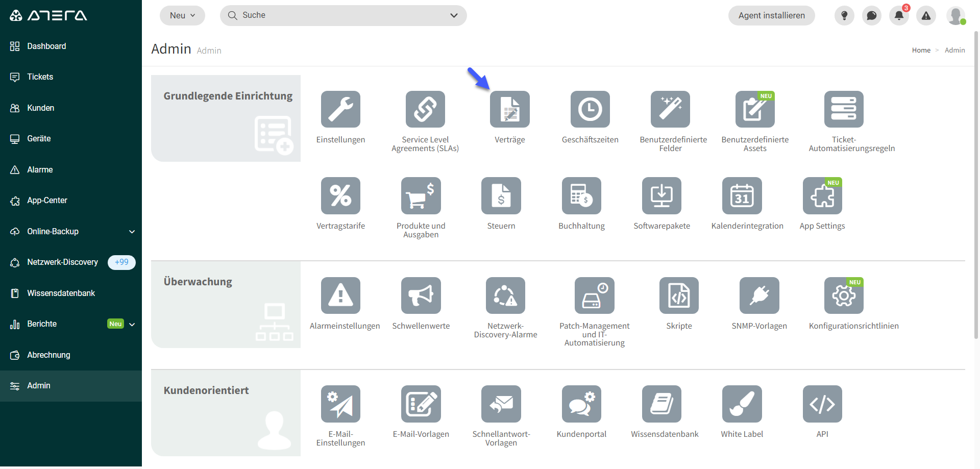Open App-Center in sidebar

coord(71,201)
